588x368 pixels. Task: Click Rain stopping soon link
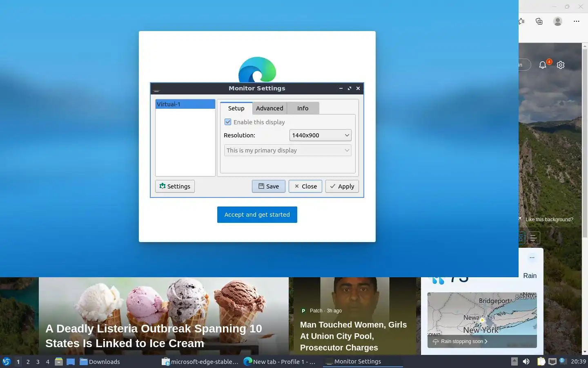(464, 341)
